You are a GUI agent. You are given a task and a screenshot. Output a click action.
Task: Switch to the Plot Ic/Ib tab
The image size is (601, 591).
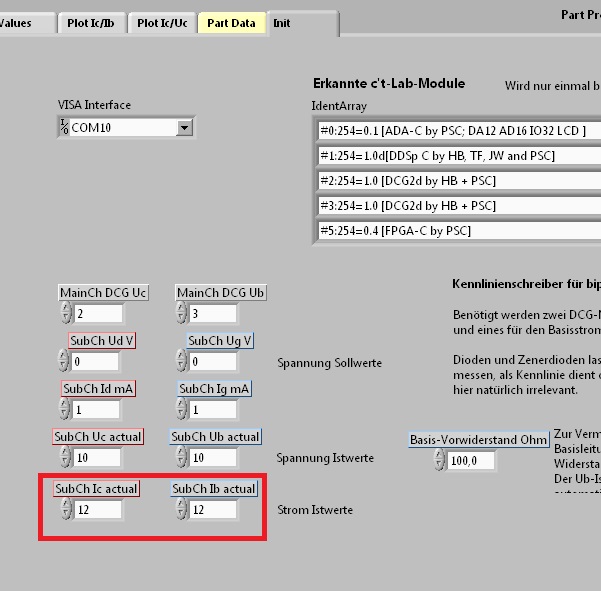pyautogui.click(x=97, y=23)
